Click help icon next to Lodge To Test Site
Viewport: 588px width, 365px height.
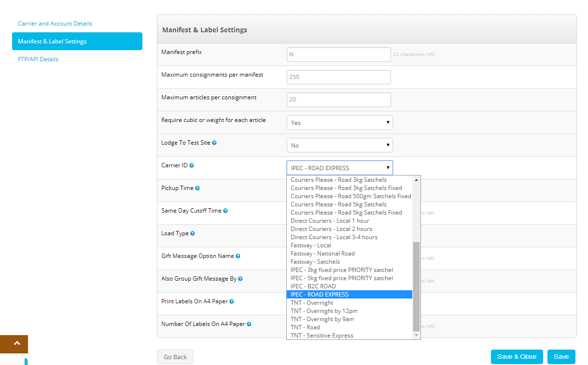tap(214, 143)
